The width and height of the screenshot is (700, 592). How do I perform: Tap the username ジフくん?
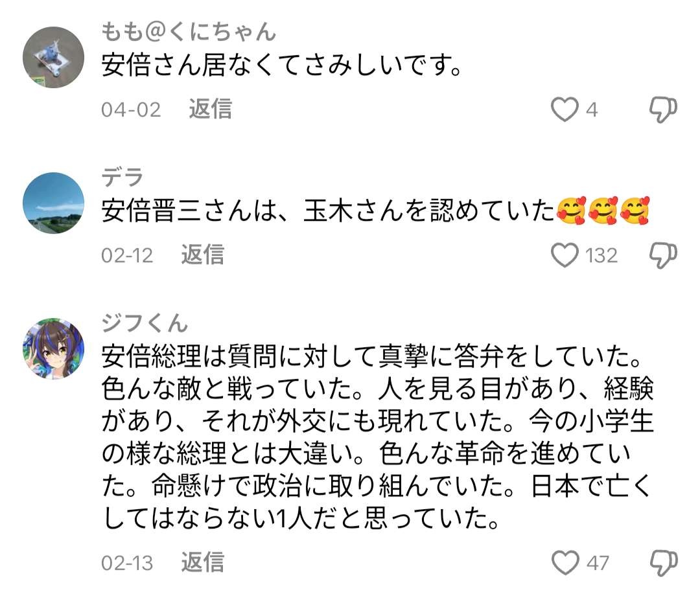click(145, 322)
